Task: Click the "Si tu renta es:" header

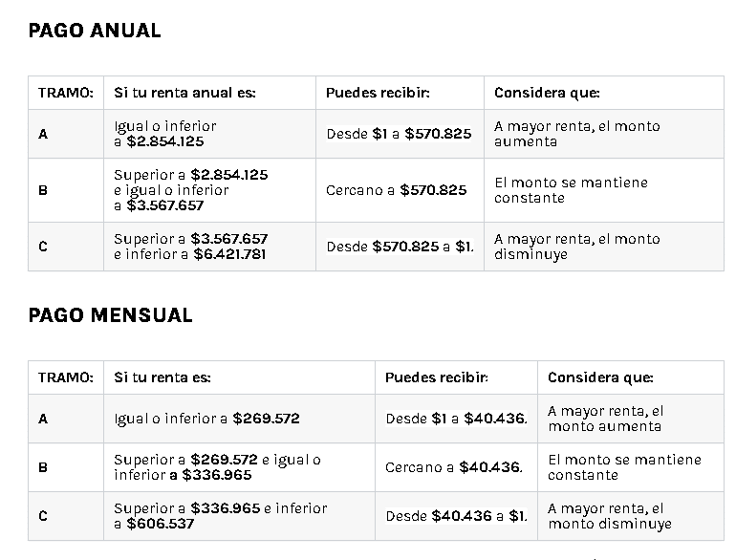Action: (x=162, y=377)
